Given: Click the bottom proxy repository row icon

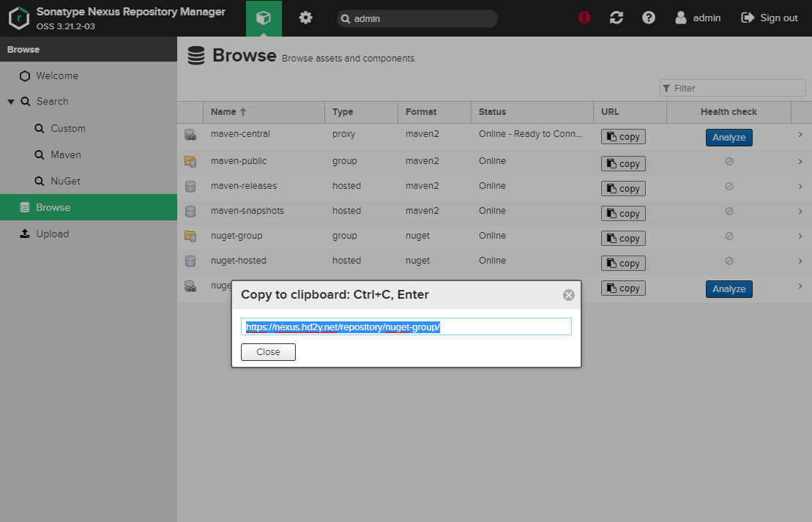Looking at the screenshot, I should coord(190,286).
